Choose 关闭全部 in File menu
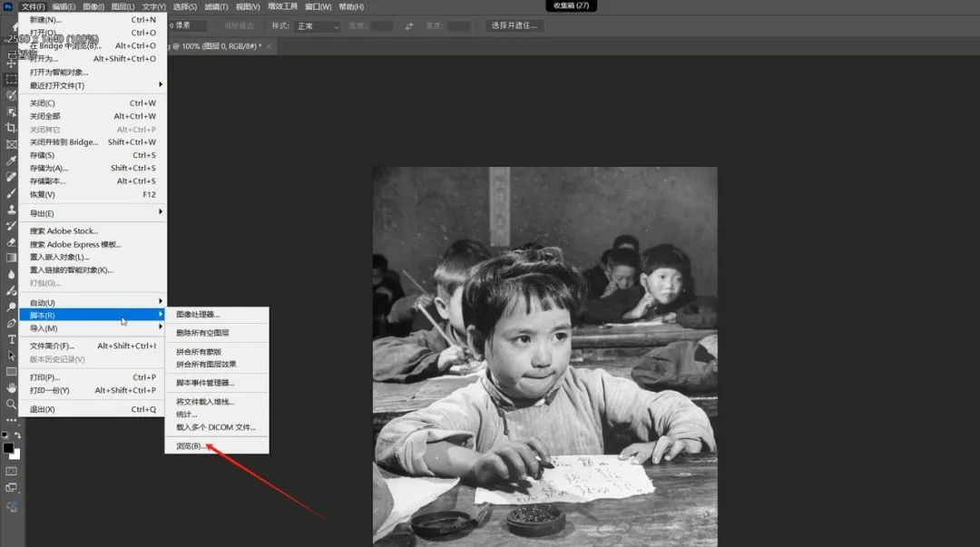This screenshot has width=980, height=547. click(93, 116)
